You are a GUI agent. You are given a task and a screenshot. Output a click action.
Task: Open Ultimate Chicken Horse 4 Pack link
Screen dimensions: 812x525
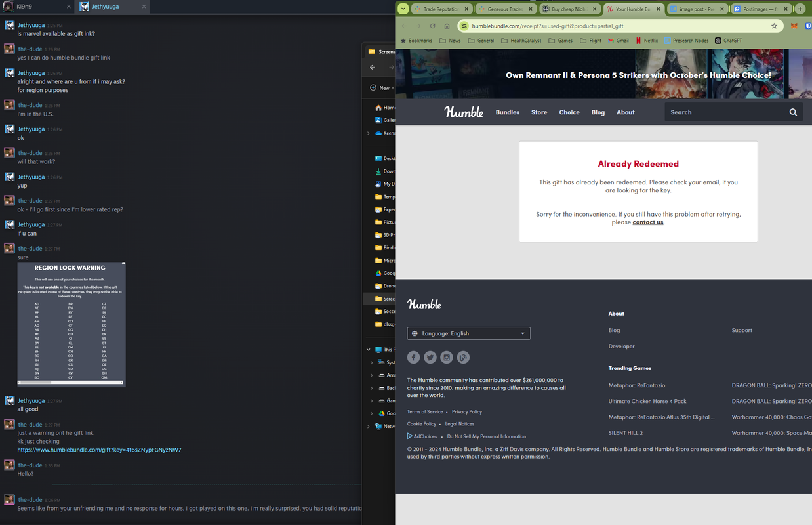coord(647,401)
